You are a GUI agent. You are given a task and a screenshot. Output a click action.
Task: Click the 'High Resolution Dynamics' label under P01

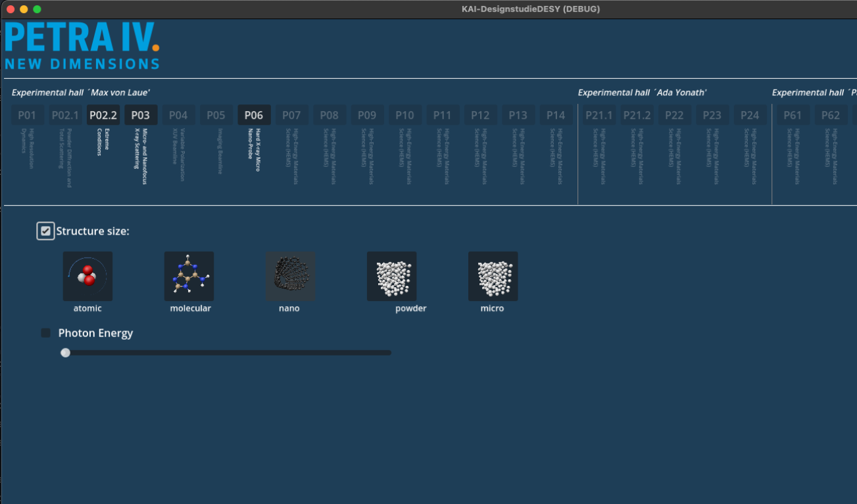[x=27, y=149]
